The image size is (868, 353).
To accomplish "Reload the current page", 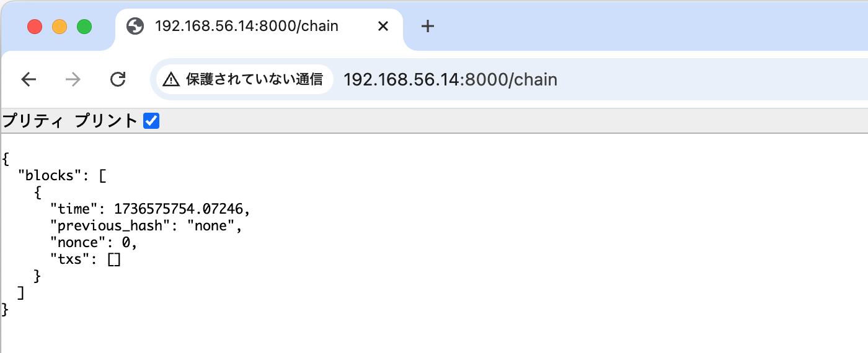I will point(118,79).
